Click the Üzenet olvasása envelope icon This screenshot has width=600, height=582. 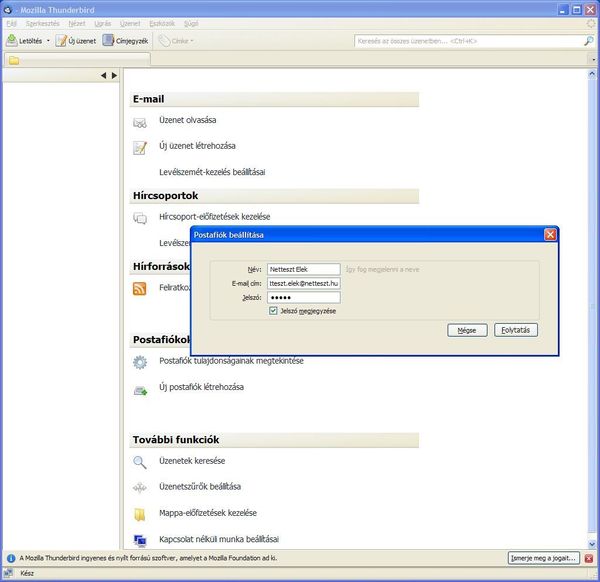[140, 122]
